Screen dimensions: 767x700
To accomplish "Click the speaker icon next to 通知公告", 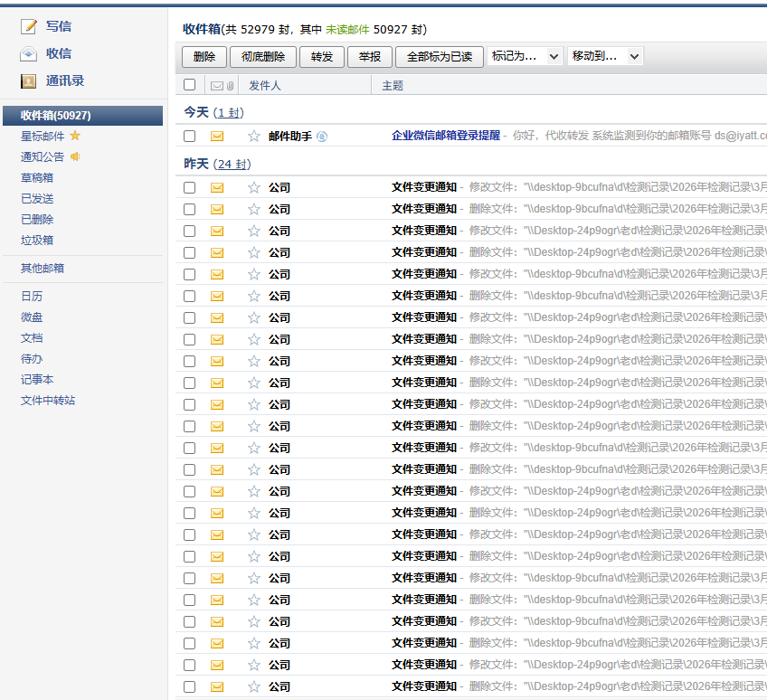I will [75, 156].
